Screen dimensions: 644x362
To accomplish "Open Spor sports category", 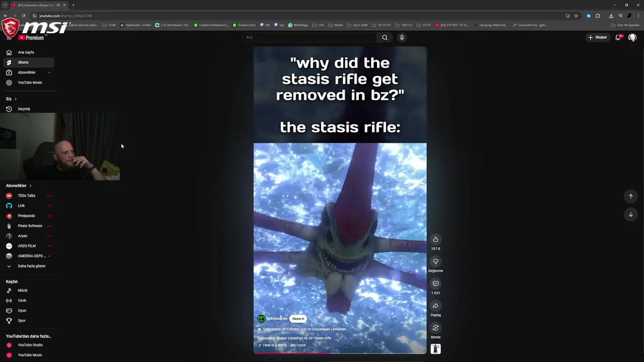I will pos(28,321).
